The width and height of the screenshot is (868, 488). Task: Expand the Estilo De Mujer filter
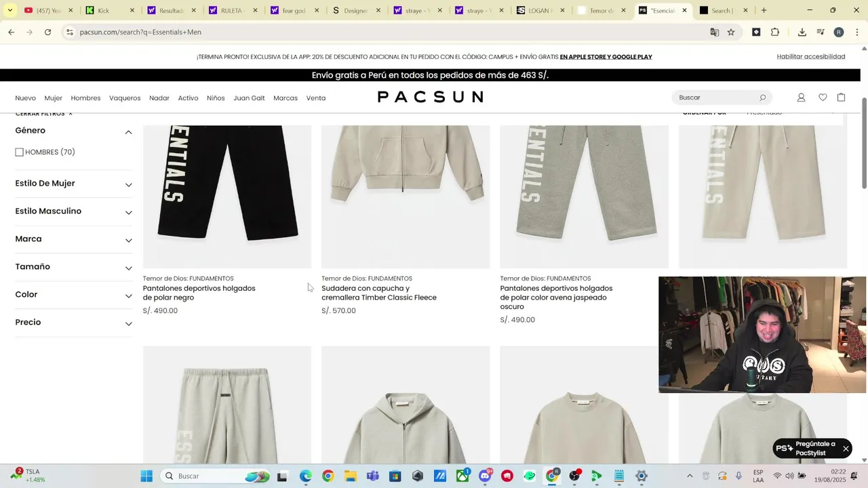[128, 184]
